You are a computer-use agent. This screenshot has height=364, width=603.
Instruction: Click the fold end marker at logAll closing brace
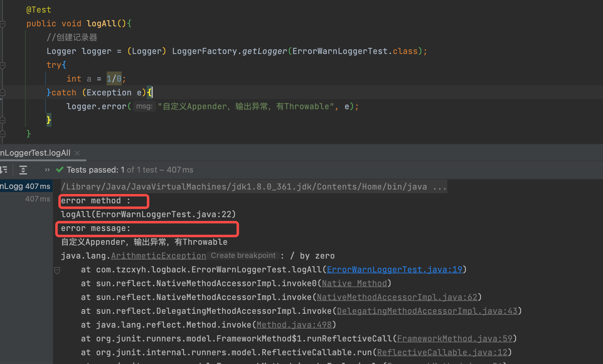pos(3,134)
